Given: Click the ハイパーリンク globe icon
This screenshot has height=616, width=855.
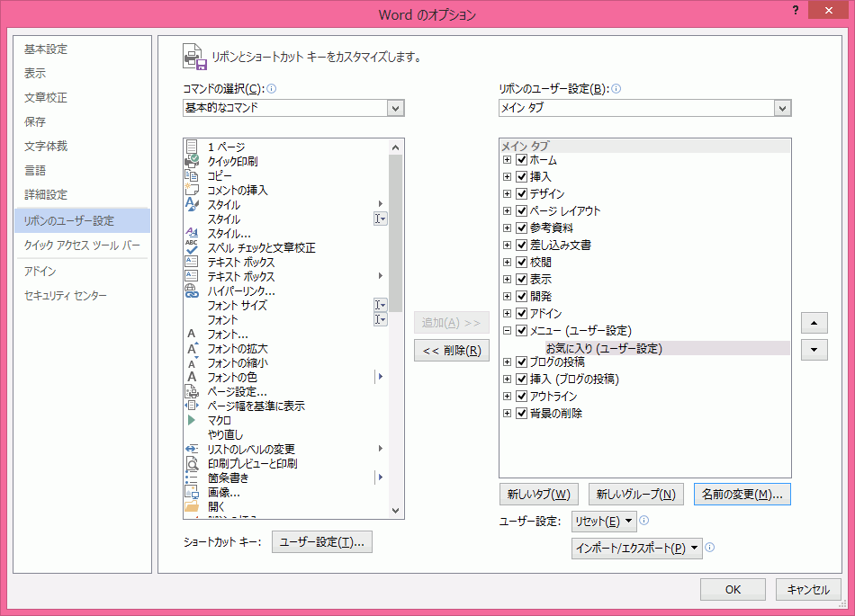Looking at the screenshot, I should [192, 290].
